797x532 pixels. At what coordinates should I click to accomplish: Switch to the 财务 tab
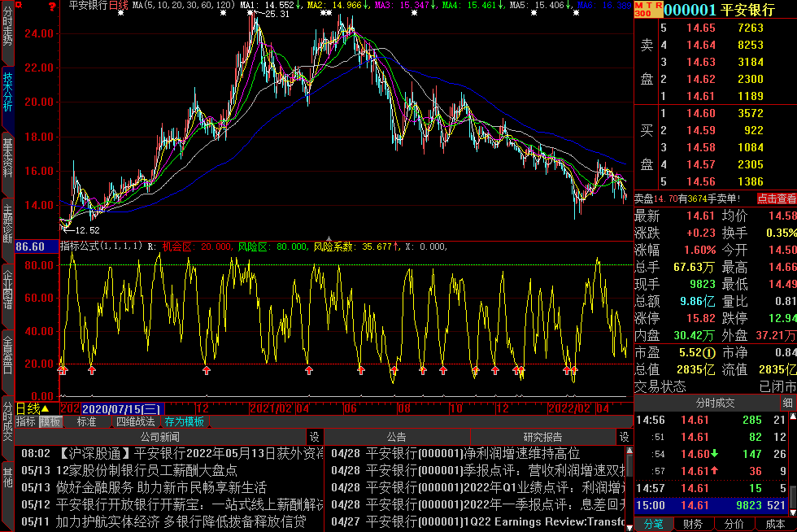click(x=693, y=525)
